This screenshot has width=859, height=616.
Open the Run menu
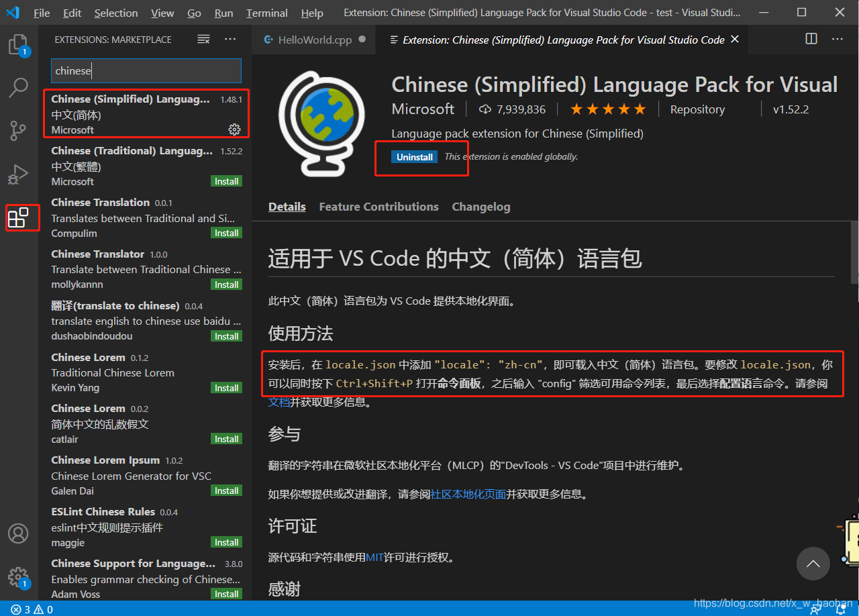[224, 13]
